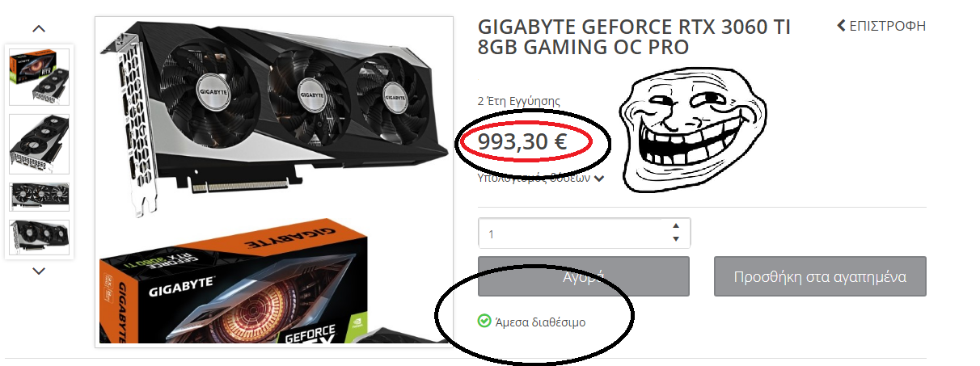
Task: Click the up arrow above thumbnails
Action: click(x=39, y=29)
